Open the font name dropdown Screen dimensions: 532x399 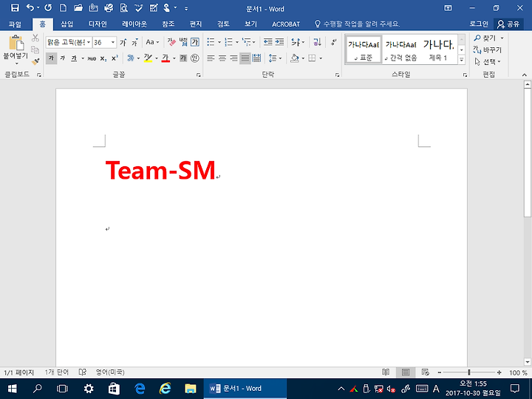tap(89, 42)
